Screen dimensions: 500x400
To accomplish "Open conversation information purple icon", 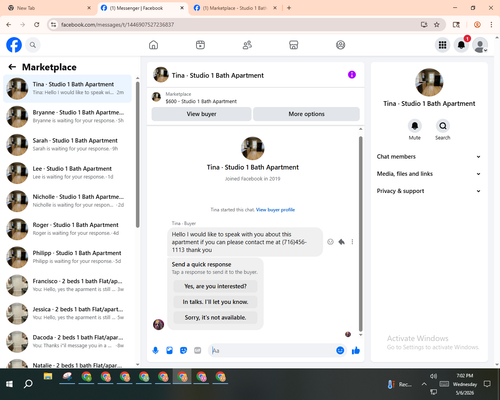I will pos(352,75).
